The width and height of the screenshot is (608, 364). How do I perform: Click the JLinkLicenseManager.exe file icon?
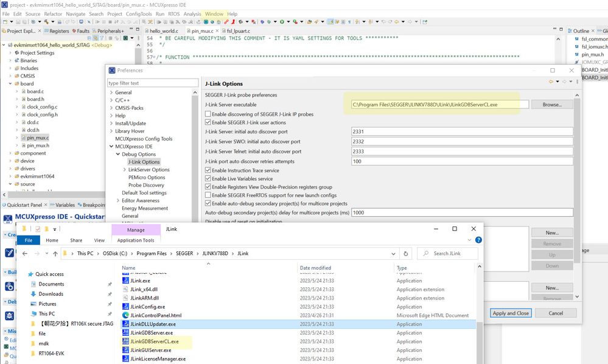(125, 359)
